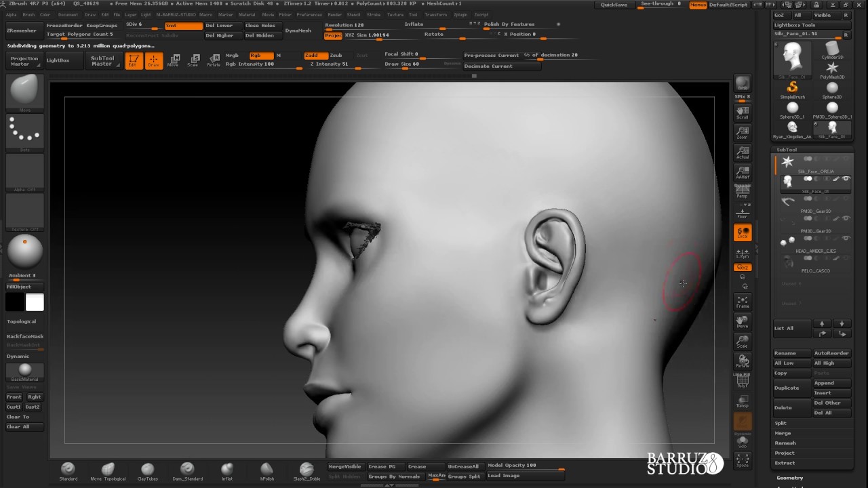868x488 pixels.
Task: Switch to Scale transform mode in top shelf
Action: [x=193, y=60]
